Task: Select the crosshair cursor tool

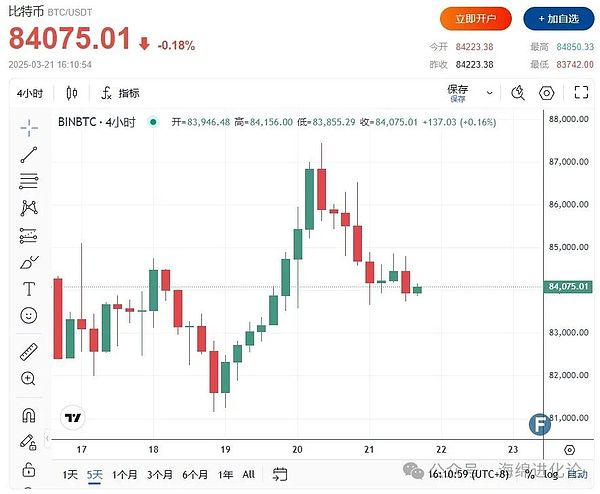Action: coord(29,127)
